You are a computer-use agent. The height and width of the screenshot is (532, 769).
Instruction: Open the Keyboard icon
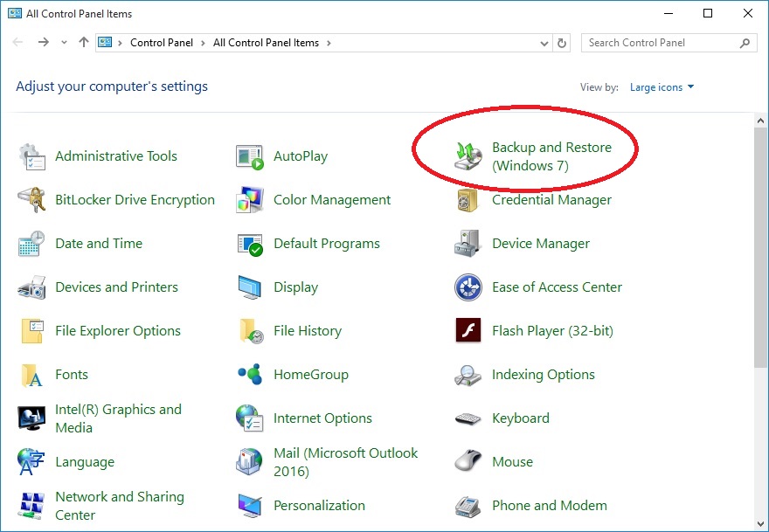pyautogui.click(x=468, y=418)
